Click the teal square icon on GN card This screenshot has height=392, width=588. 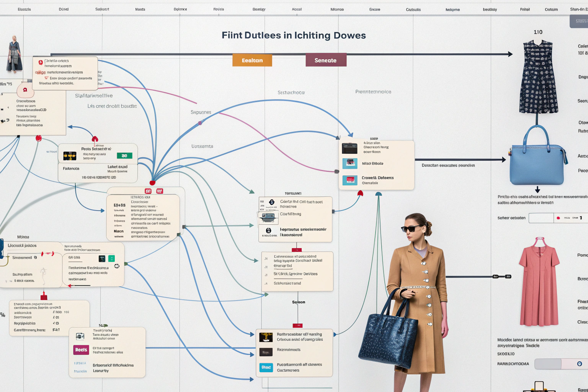coord(111,258)
